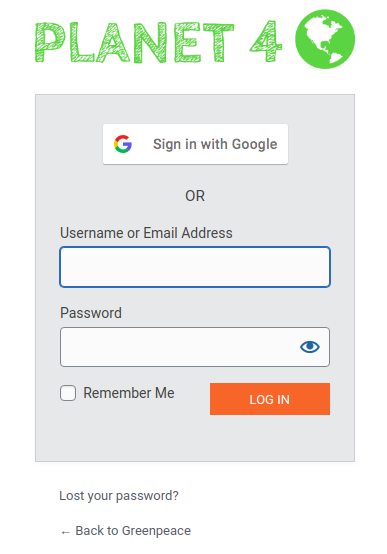387x554 pixels.
Task: Click the Remember Me label text
Action: tap(129, 393)
